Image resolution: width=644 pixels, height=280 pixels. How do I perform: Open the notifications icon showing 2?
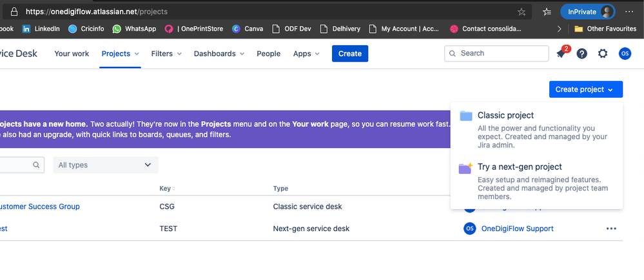tap(562, 53)
